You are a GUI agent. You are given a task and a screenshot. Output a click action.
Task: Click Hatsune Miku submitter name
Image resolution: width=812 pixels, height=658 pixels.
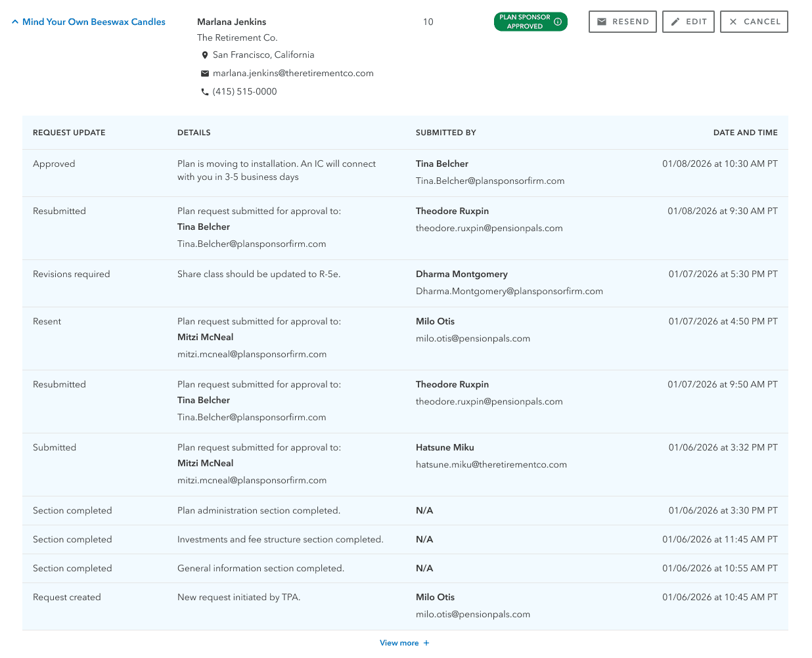445,448
